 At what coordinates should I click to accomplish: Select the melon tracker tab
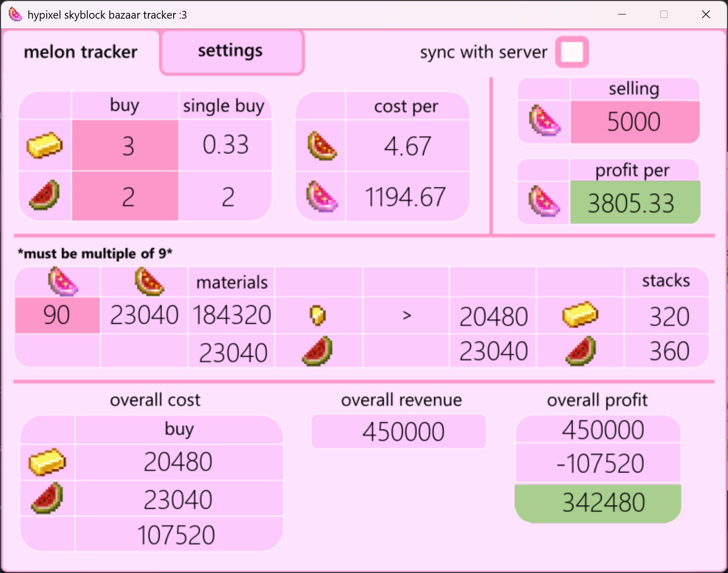tap(80, 52)
